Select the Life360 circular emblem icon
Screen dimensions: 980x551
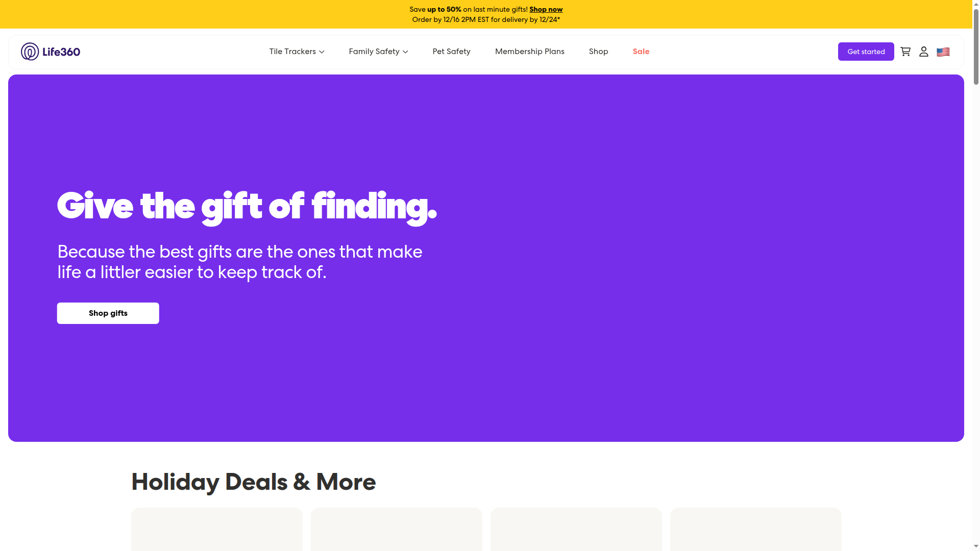coord(29,52)
